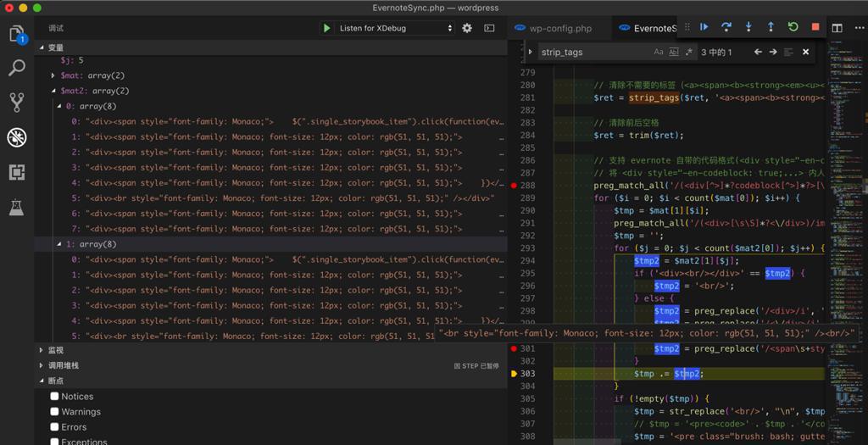Click the Step Over debug button

tap(726, 27)
